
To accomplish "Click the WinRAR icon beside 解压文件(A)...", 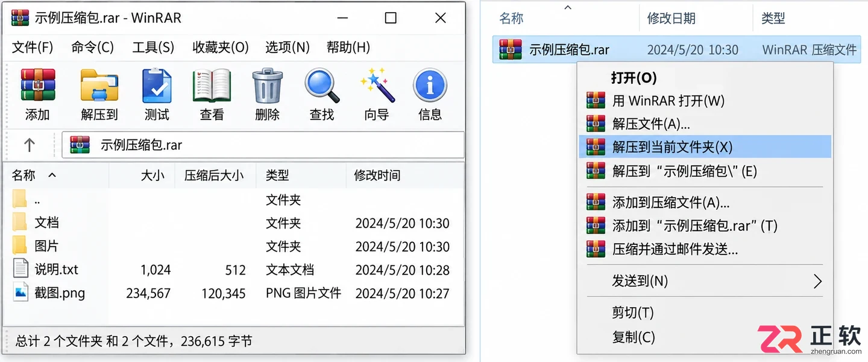I will pyautogui.click(x=596, y=124).
